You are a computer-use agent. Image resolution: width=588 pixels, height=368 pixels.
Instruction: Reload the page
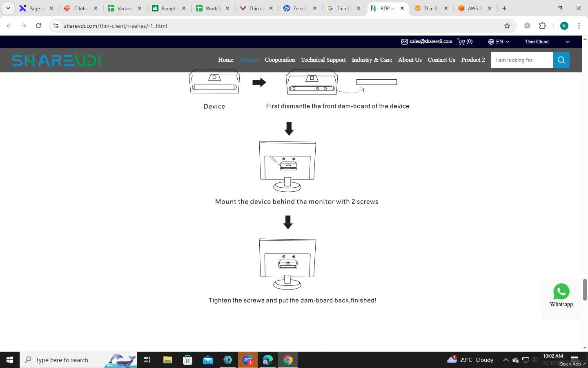38,26
